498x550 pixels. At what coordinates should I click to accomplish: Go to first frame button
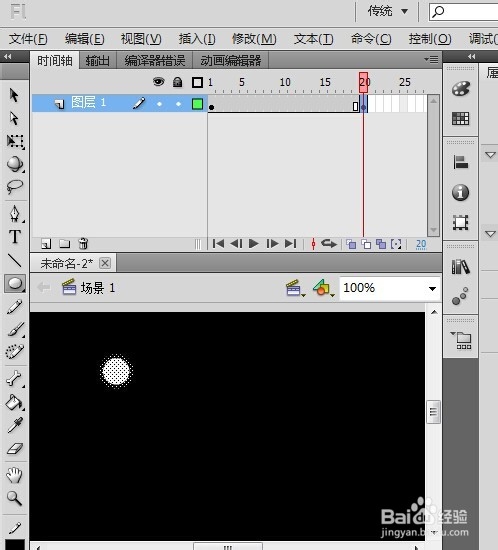[218, 243]
